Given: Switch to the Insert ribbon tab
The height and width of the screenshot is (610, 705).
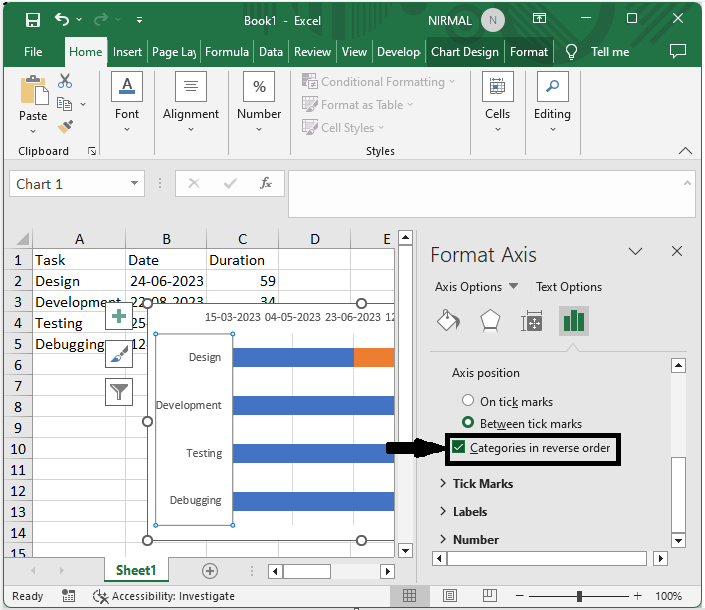Looking at the screenshot, I should point(127,52).
